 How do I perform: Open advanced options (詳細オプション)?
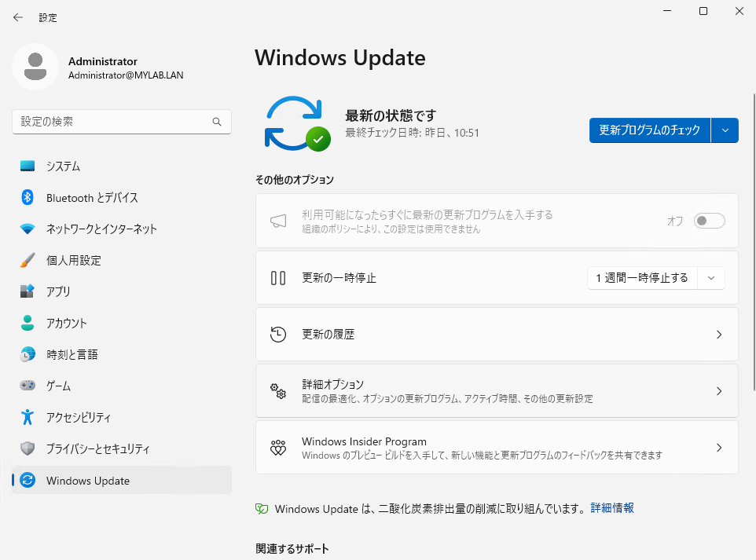tap(497, 391)
